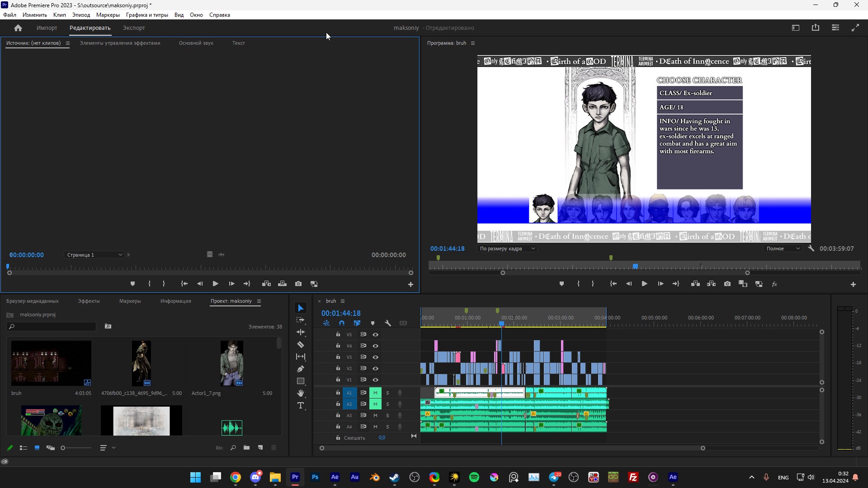The width and height of the screenshot is (868, 488).
Task: Switch to Элементы управления эффектами tab
Action: (x=120, y=43)
